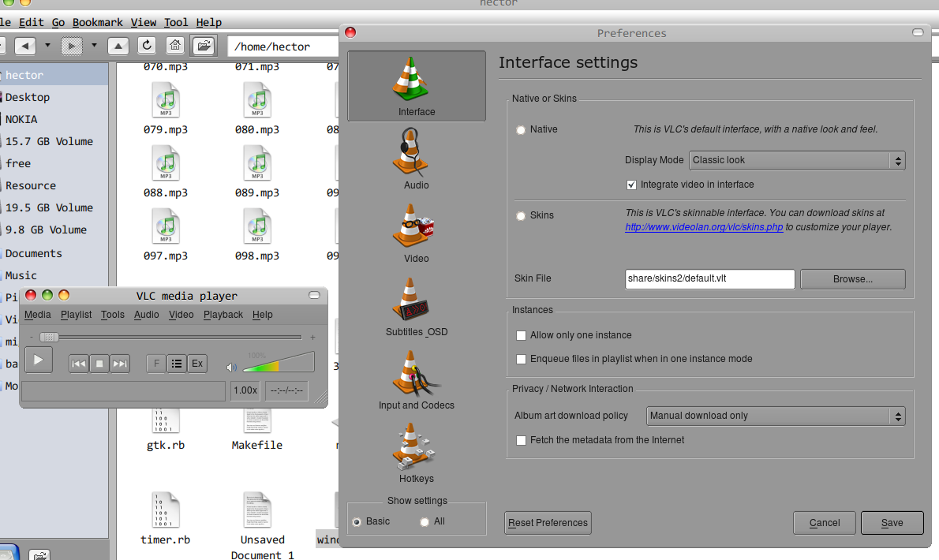This screenshot has height=560, width=939.
Task: Click previous track in VLC player
Action: (78, 363)
